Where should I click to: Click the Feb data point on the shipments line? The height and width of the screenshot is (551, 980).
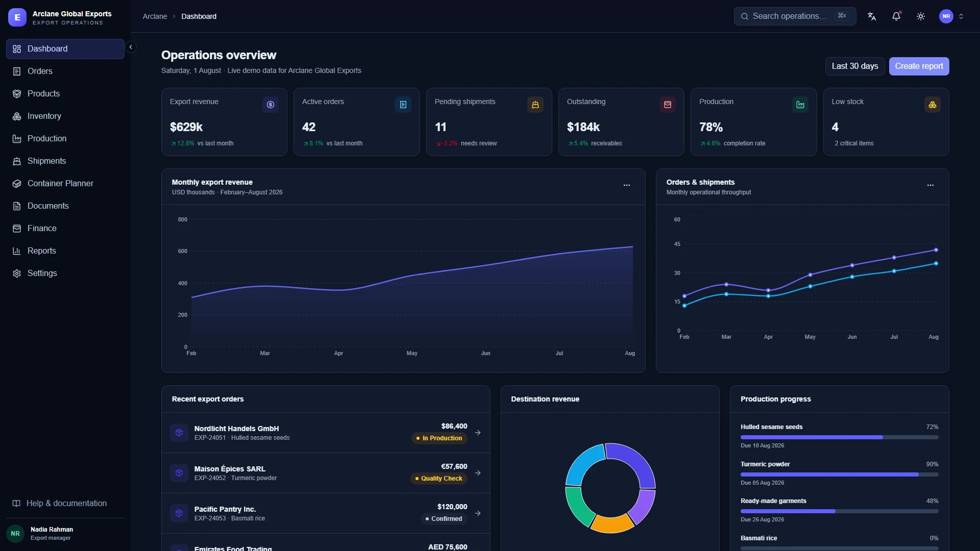click(684, 306)
